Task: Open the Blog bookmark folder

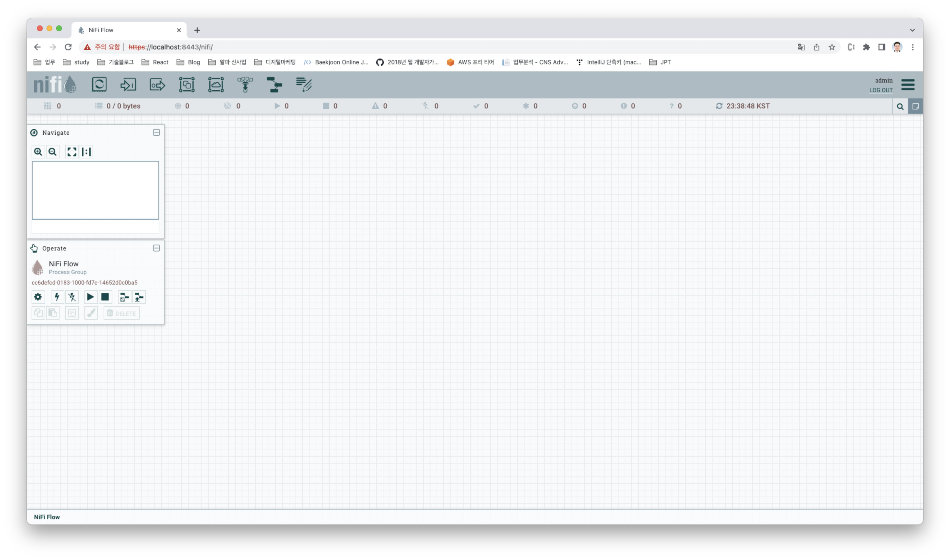Action: coord(188,62)
